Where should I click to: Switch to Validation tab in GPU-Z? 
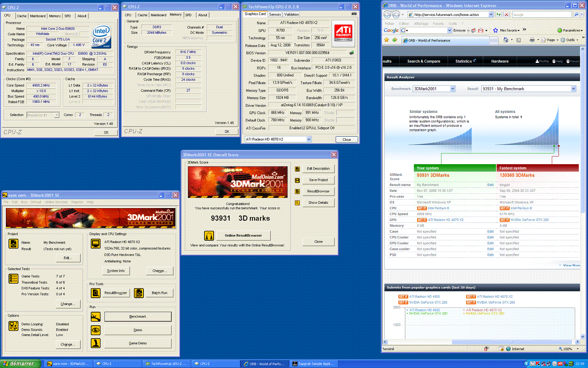click(292, 14)
